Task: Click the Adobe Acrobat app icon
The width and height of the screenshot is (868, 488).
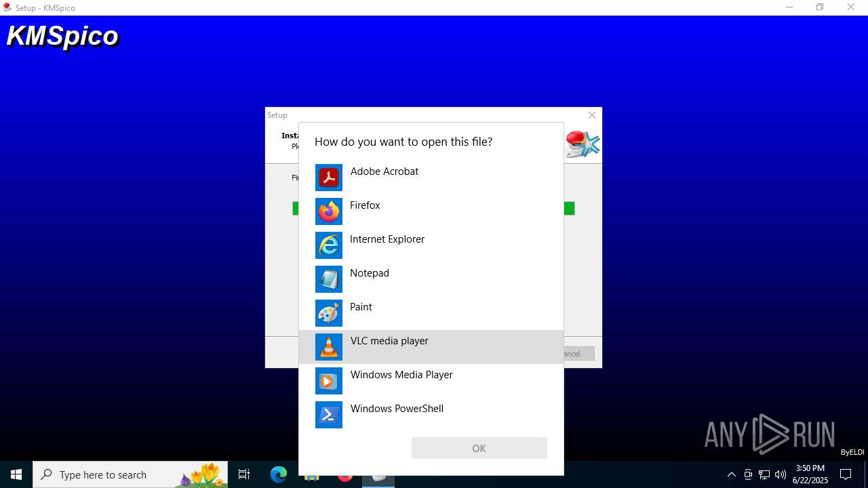Action: pos(329,178)
